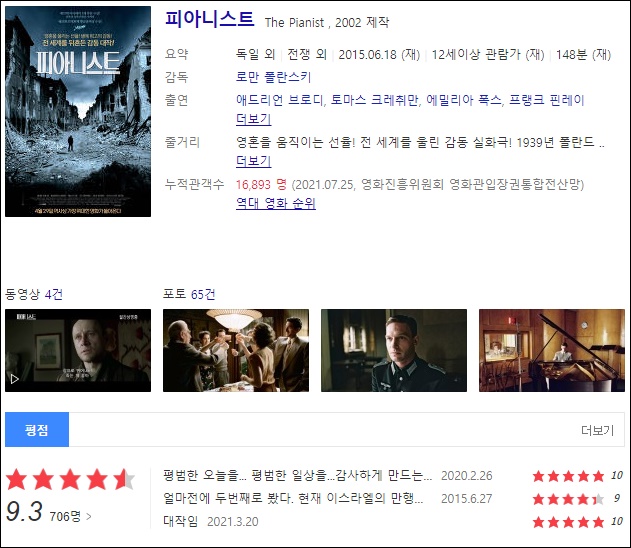Open the family toast dinner scene photo
The height and width of the screenshot is (548, 631).
pos(236,350)
